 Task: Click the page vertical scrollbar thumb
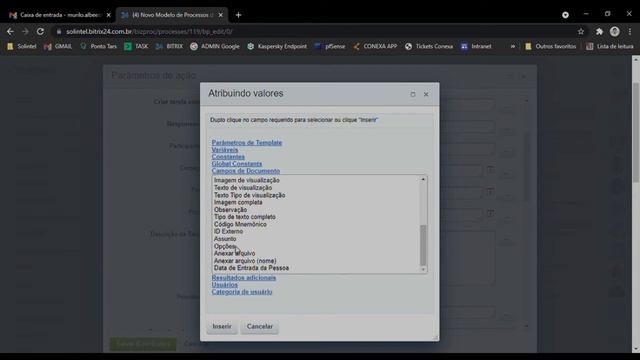point(636,133)
